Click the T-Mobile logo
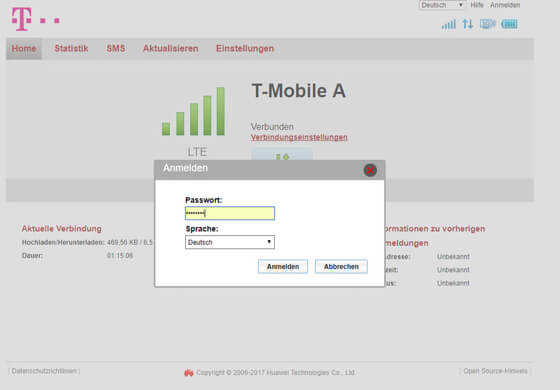This screenshot has width=560, height=390. [35, 19]
